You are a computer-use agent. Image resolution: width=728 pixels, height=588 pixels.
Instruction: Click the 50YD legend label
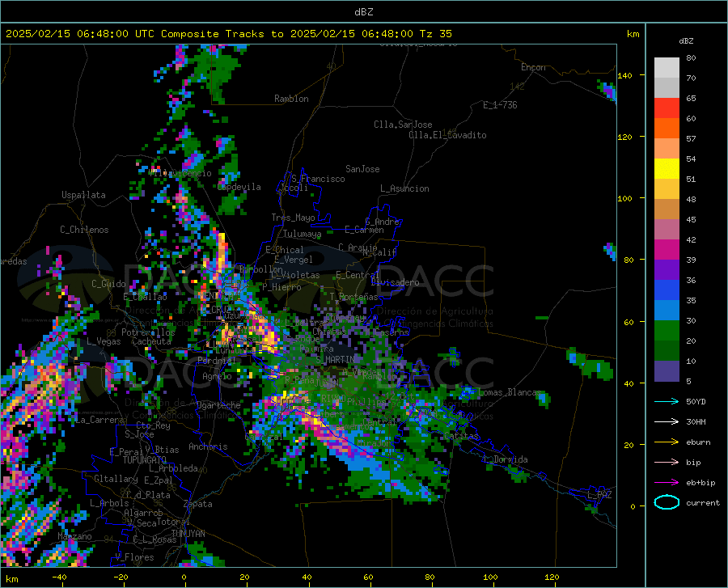696,401
